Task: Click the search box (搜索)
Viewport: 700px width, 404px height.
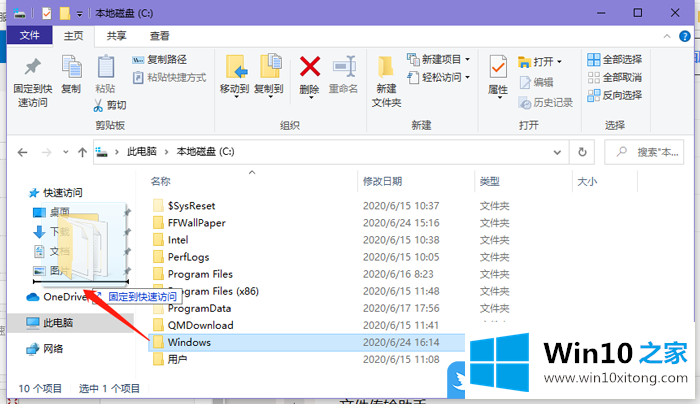Action: pyautogui.click(x=644, y=152)
